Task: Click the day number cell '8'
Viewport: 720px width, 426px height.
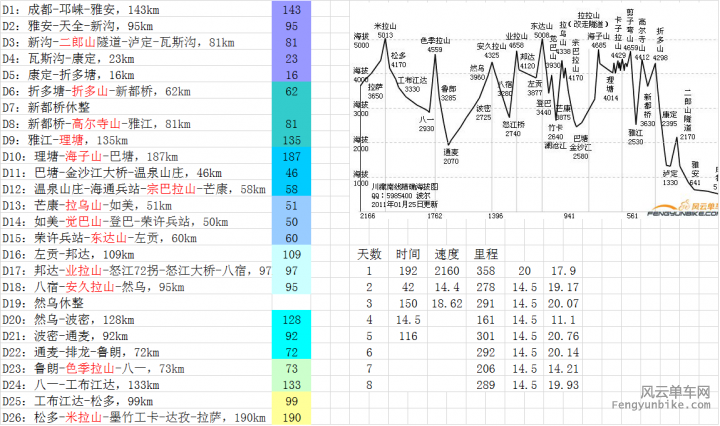Action: click(x=369, y=384)
